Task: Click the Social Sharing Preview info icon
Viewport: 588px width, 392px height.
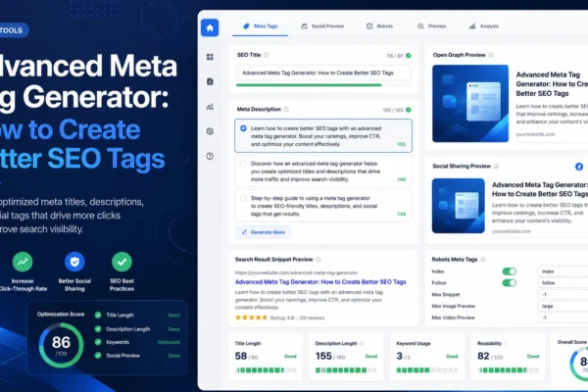Action: click(496, 167)
